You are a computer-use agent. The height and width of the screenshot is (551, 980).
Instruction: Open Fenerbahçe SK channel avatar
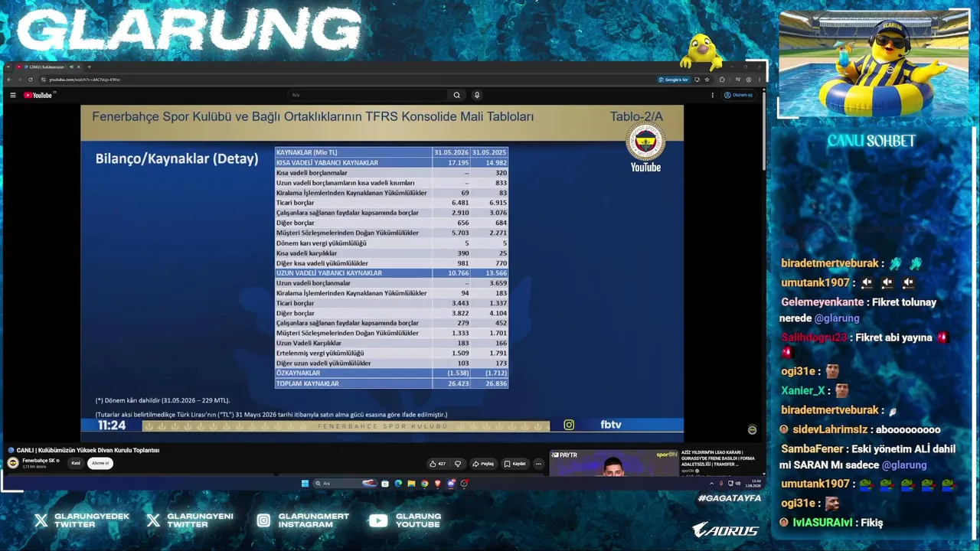click(13, 463)
